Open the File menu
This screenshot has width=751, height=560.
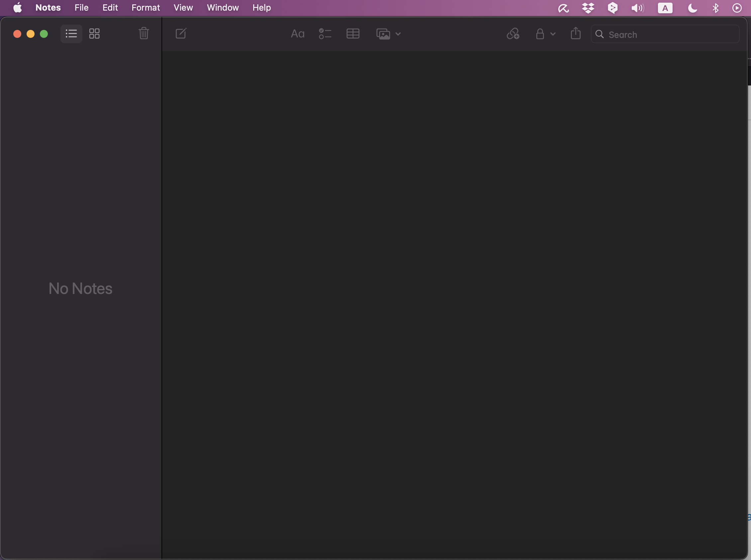(81, 8)
